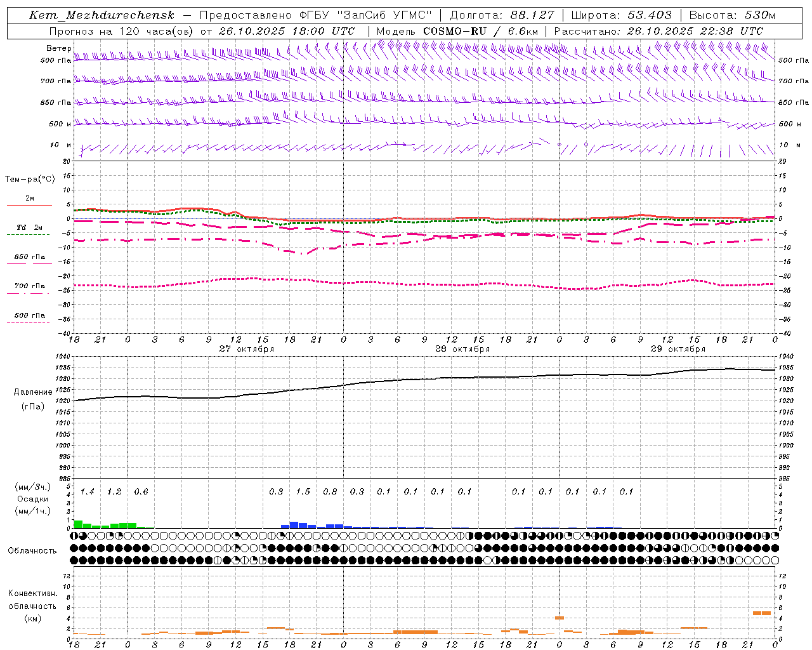Select the 'Td 2м' dew point legend entry
812x650 pixels.
coord(30,227)
